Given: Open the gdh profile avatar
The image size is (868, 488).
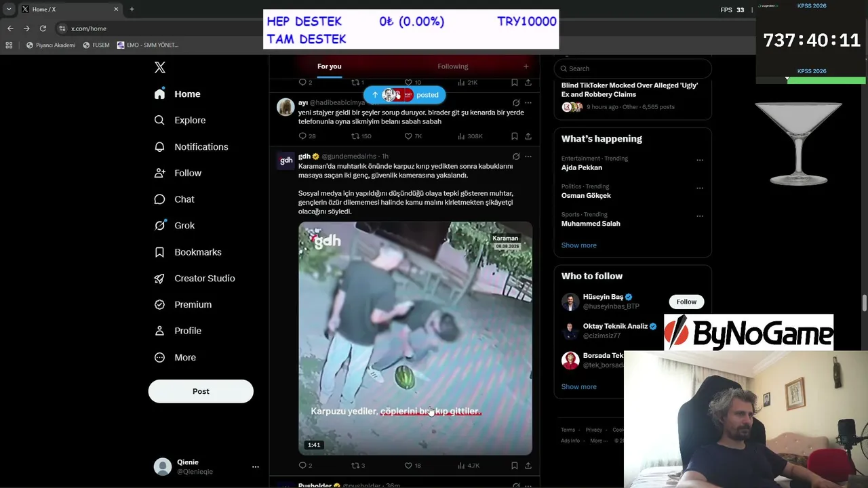Looking at the screenshot, I should tap(285, 161).
